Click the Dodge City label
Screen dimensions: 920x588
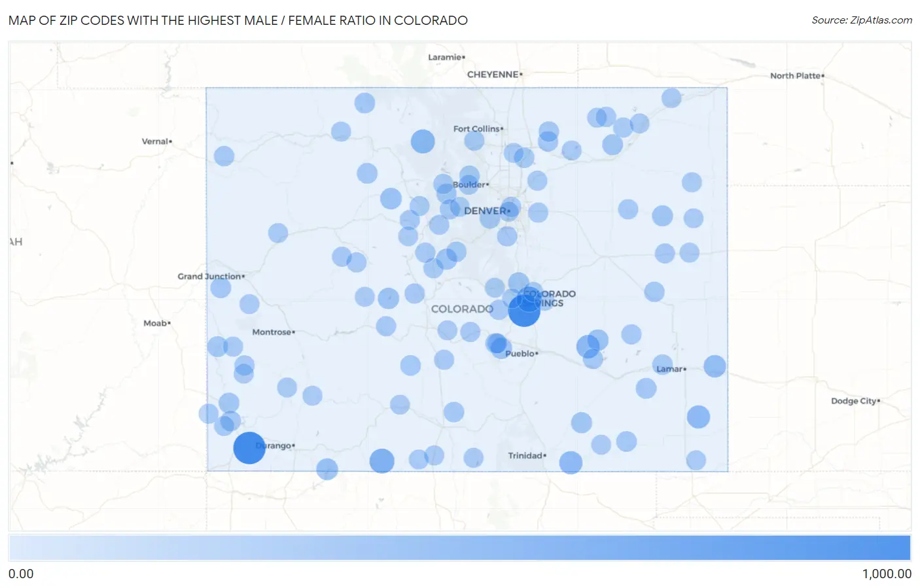pyautogui.click(x=855, y=401)
